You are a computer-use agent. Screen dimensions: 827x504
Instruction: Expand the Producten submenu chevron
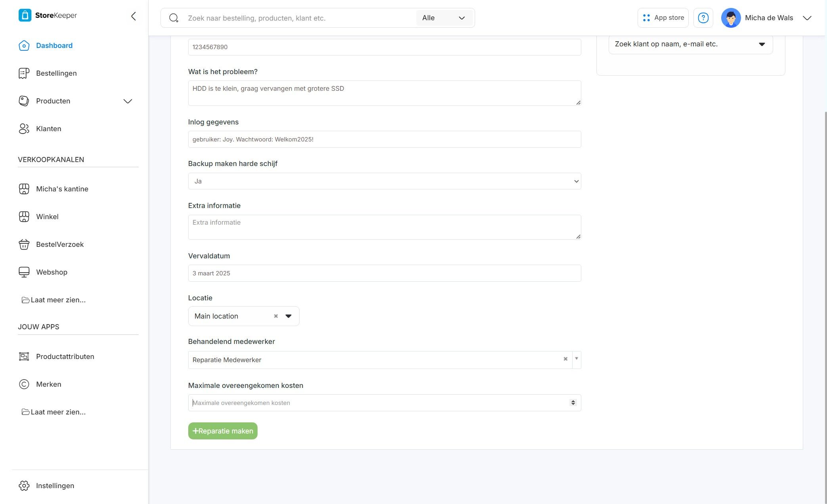coord(128,101)
